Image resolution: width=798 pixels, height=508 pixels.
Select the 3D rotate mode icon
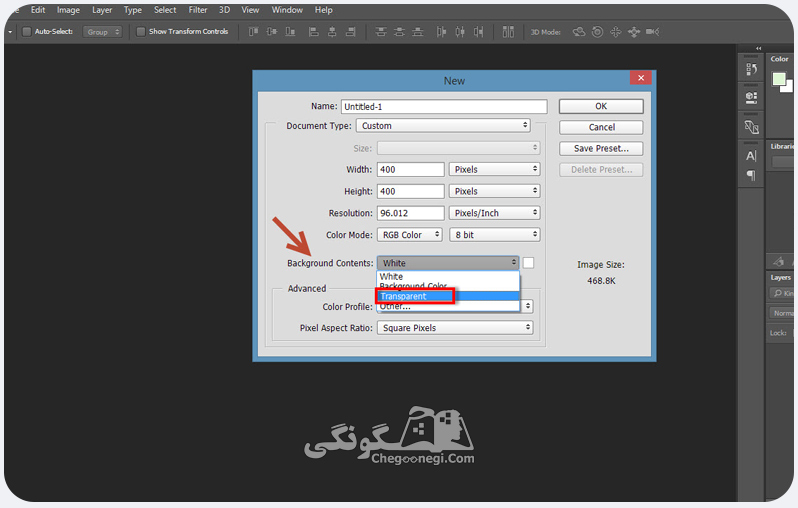point(579,32)
